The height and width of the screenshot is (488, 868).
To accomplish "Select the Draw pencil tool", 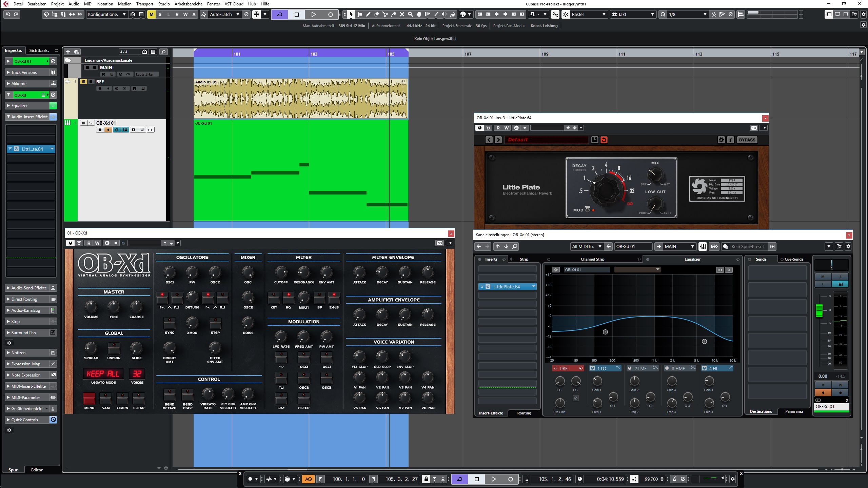I will tap(368, 14).
